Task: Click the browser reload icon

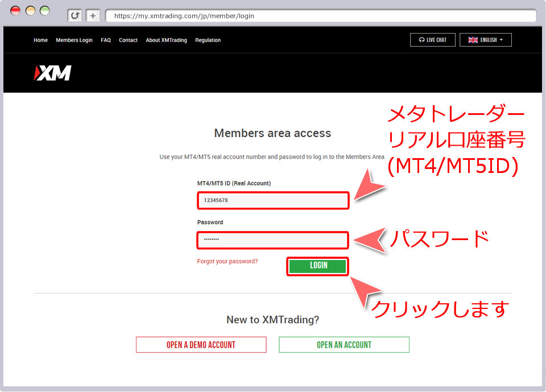Action: click(x=75, y=15)
